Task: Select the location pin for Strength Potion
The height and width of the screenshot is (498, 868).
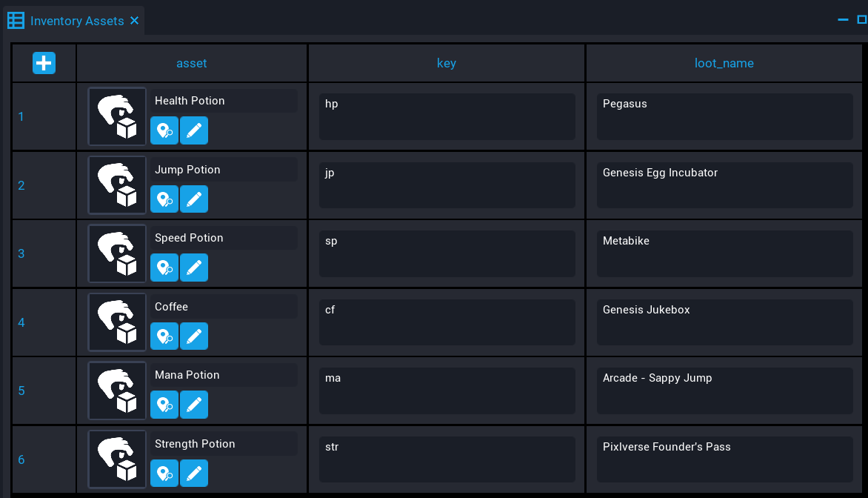Action: pyautogui.click(x=164, y=473)
